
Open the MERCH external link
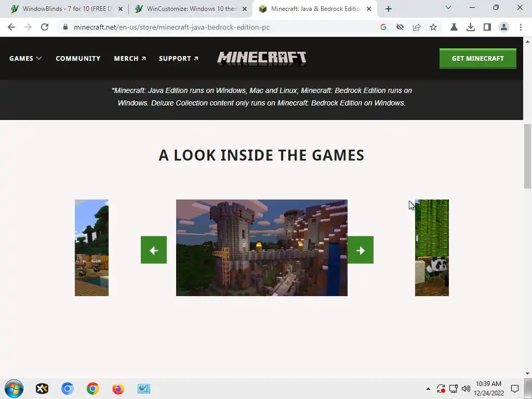tap(130, 58)
